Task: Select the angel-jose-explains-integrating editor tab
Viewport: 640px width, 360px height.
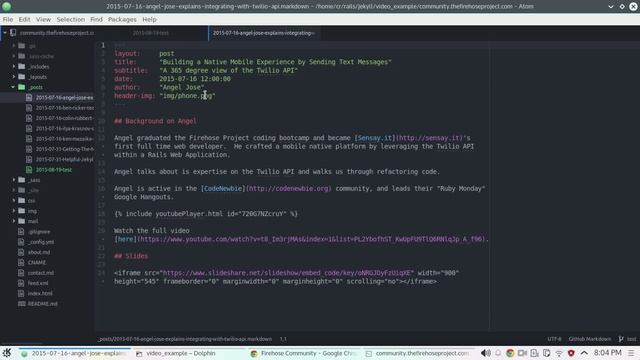Action: point(264,33)
